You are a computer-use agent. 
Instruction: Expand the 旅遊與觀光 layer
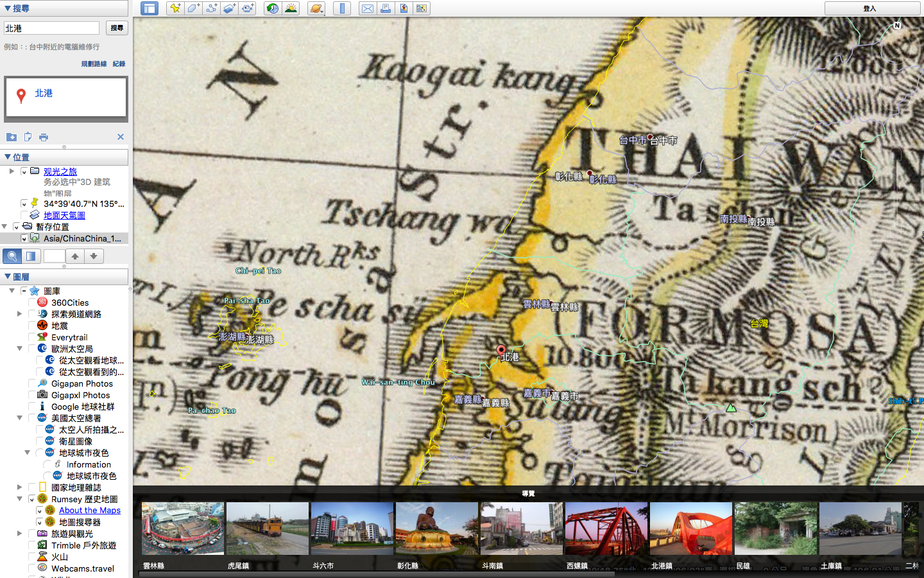click(19, 534)
